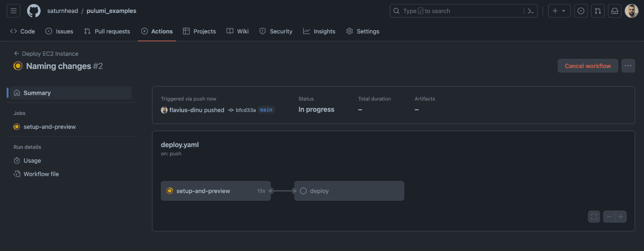Open the three-dot workflow run options menu
The height and width of the screenshot is (251, 644).
click(x=628, y=66)
